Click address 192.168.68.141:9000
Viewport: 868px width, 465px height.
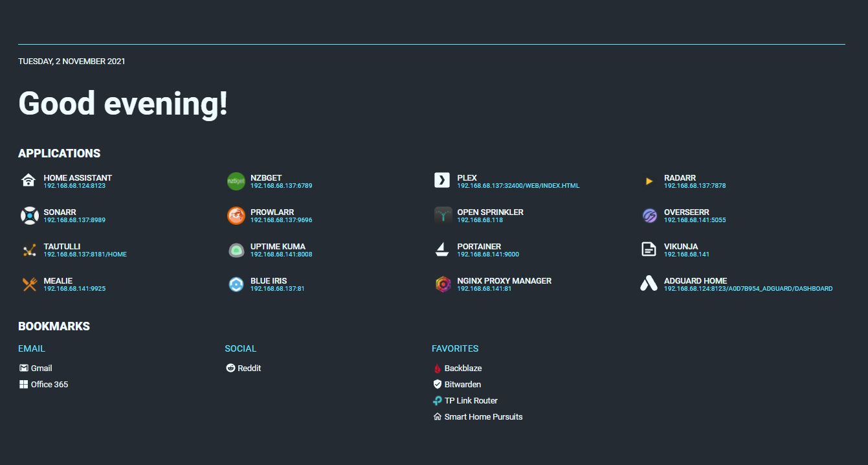488,255
